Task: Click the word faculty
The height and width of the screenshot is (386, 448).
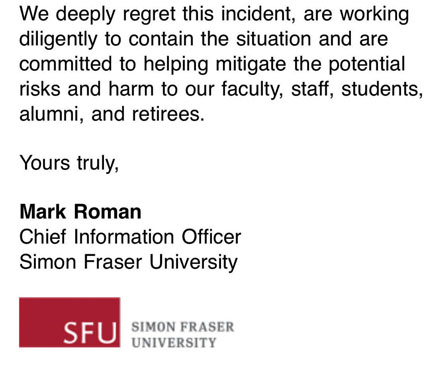Action: coord(252,90)
